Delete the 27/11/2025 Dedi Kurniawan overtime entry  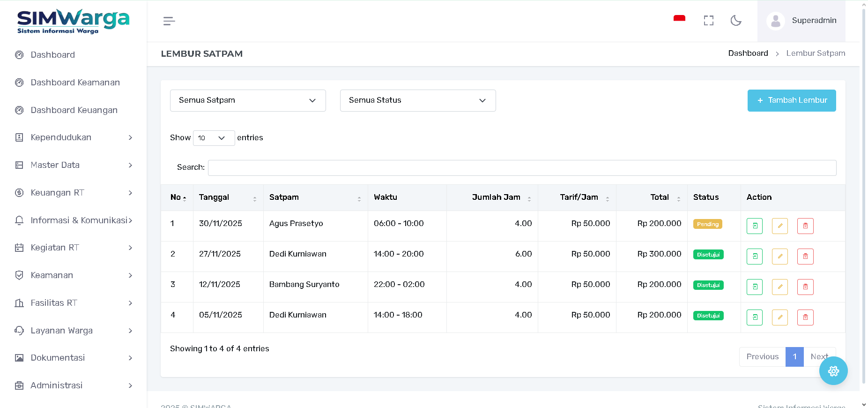805,256
